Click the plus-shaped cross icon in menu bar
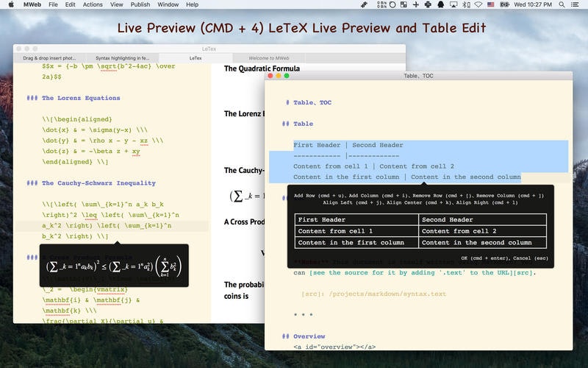588x368 pixels. point(416,4)
